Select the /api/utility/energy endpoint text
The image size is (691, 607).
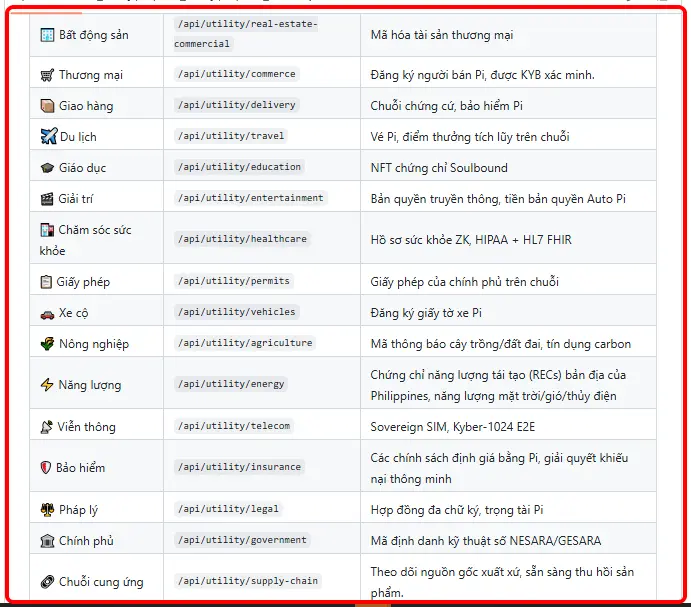(231, 384)
